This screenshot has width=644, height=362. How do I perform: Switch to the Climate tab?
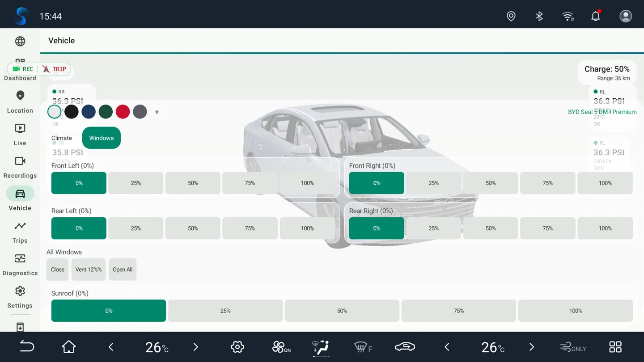pos(62,138)
